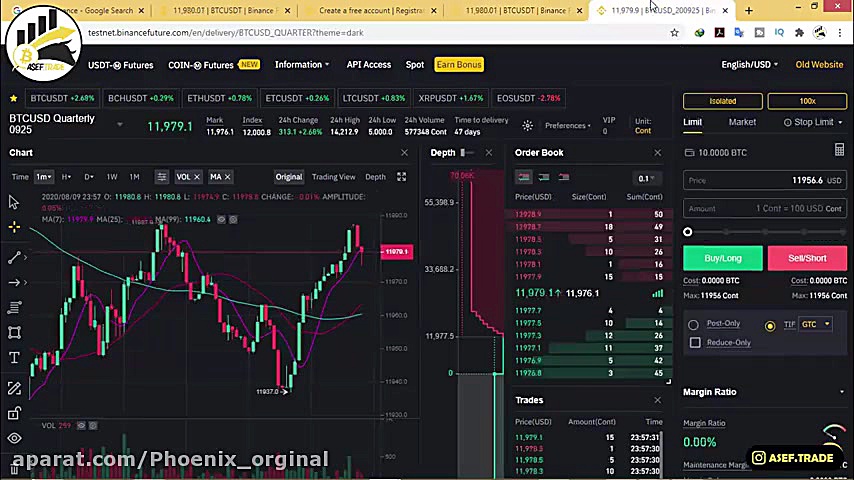Image resolution: width=854 pixels, height=480 pixels.
Task: Open the H hourly interval dropdown
Action: pyautogui.click(x=66, y=177)
